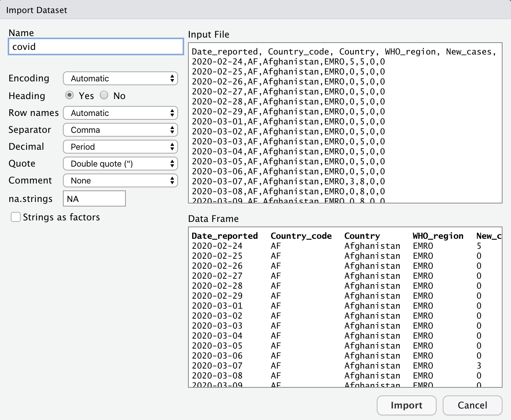Click the Country column header in Data Frame
Viewport: 511px width, 420px height.
pyautogui.click(x=362, y=236)
